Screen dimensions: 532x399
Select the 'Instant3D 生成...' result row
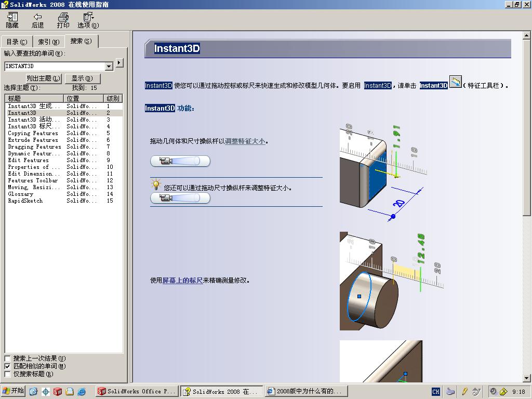[x=64, y=106]
